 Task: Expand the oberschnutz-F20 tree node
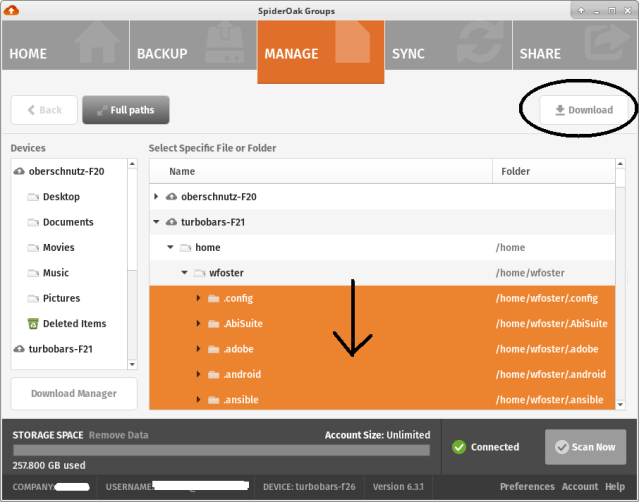tap(157, 197)
